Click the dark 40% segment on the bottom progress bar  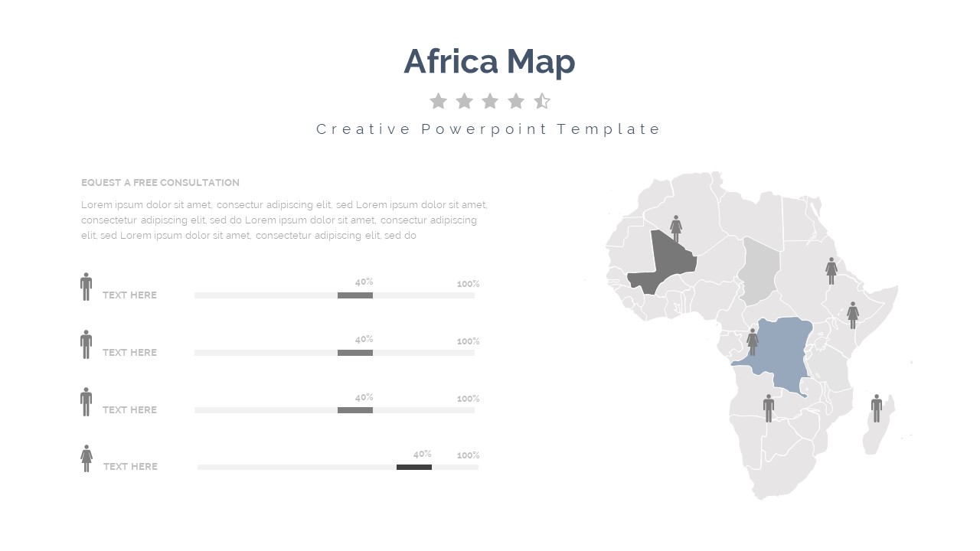414,467
